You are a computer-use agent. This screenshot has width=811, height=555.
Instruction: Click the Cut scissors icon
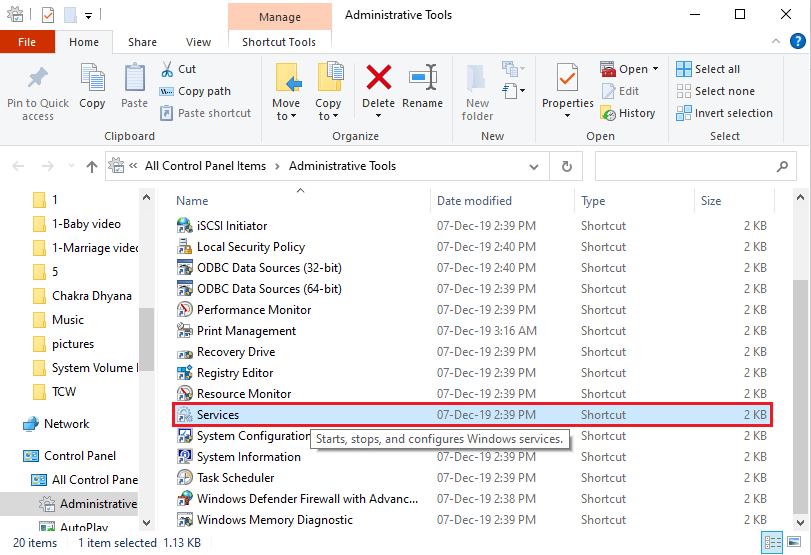pyautogui.click(x=167, y=69)
